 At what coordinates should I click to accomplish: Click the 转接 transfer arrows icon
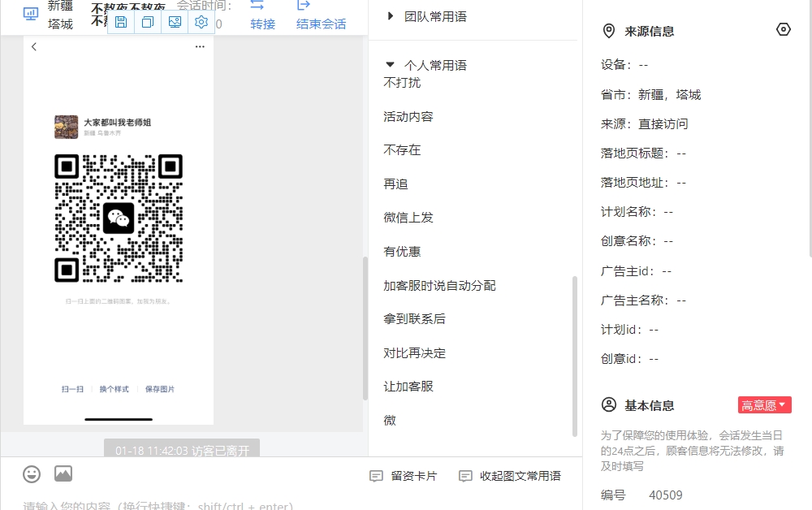[257, 5]
